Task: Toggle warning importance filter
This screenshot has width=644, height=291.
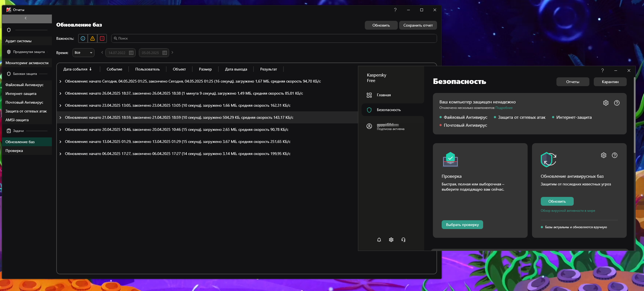Action: (x=93, y=38)
